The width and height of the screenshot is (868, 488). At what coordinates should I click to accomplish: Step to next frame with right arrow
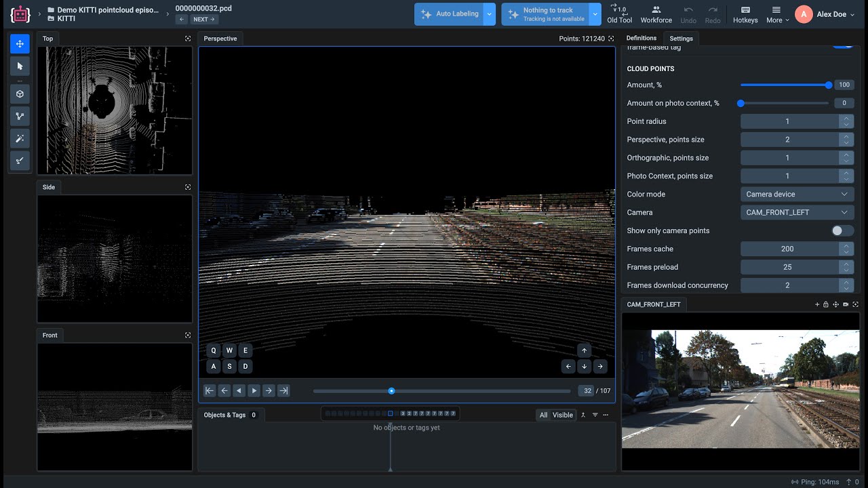click(269, 390)
